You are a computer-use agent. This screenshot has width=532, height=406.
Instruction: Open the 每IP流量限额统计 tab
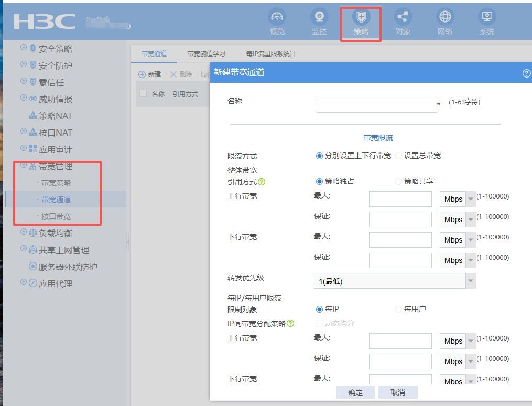270,54
